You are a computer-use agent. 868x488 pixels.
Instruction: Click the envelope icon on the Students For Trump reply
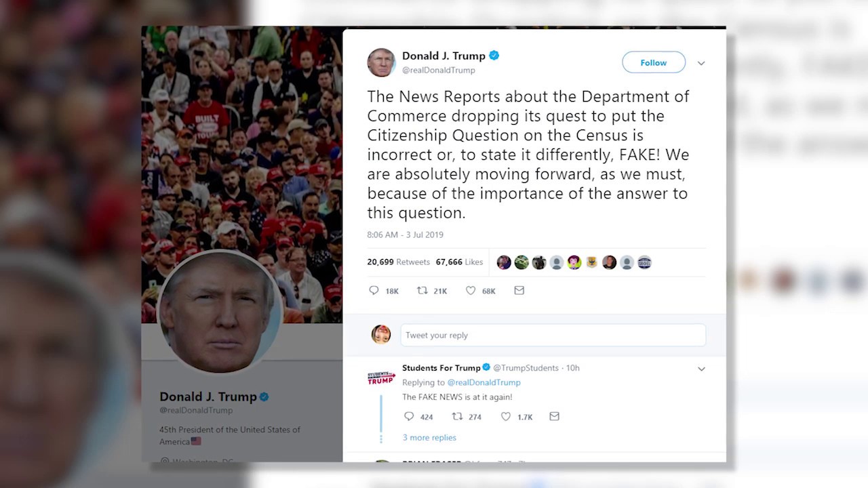click(554, 416)
